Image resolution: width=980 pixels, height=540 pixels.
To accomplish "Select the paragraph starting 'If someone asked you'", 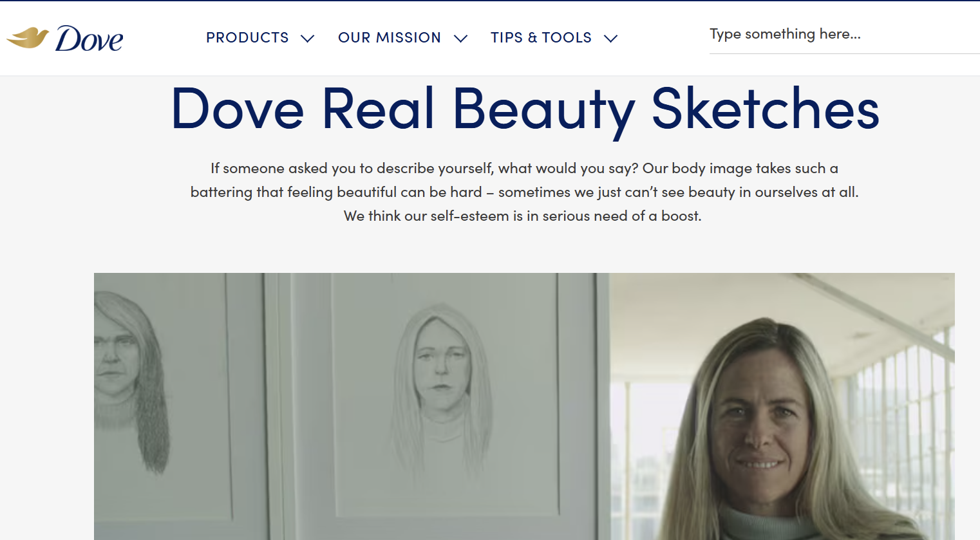I will [524, 192].
